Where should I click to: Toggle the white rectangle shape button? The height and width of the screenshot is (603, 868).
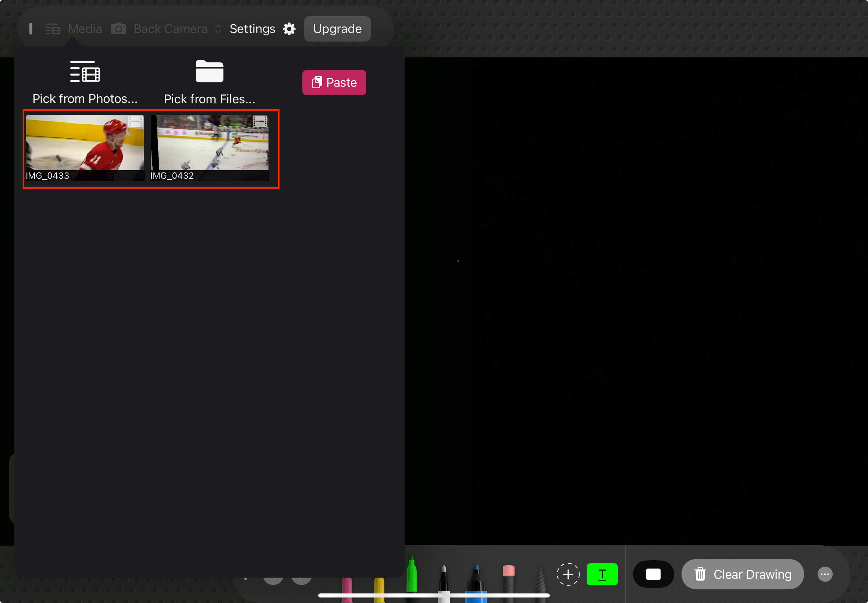pos(653,574)
